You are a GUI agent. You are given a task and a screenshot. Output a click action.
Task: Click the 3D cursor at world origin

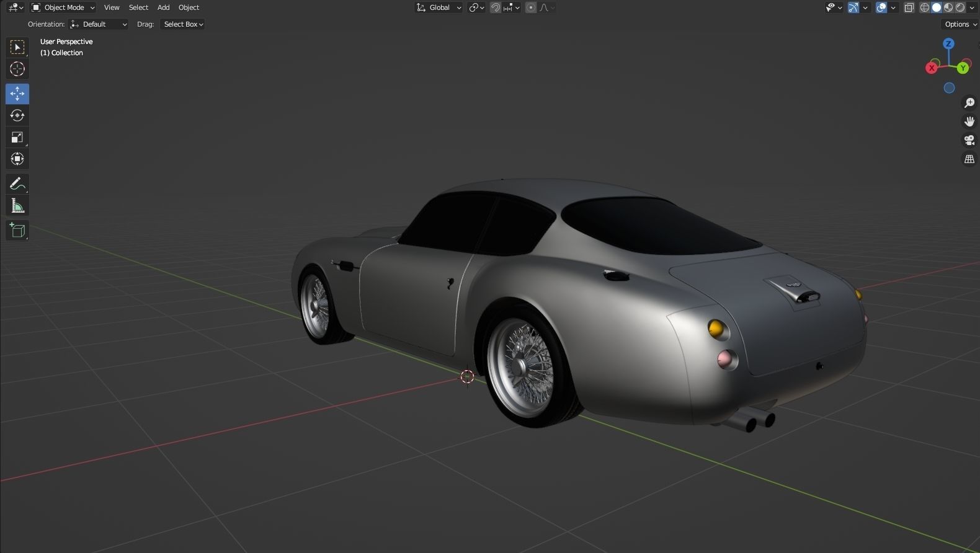click(467, 376)
